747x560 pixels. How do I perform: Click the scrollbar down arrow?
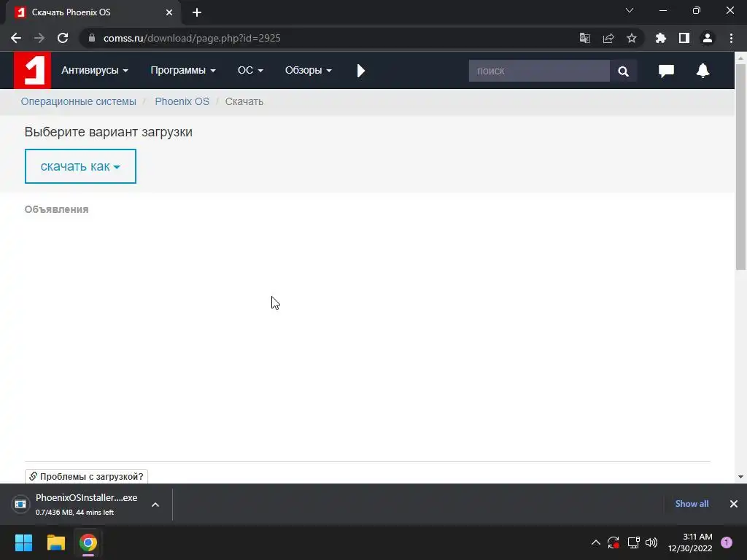pyautogui.click(x=740, y=477)
